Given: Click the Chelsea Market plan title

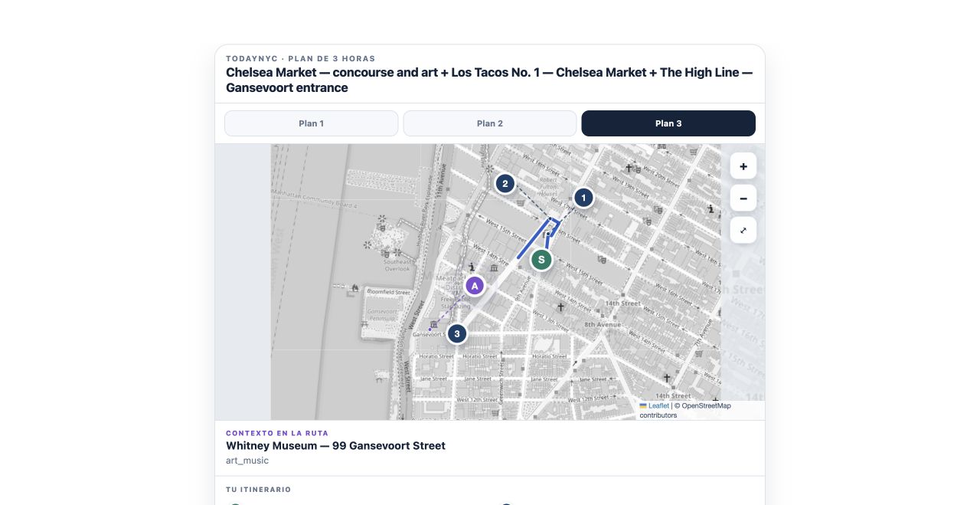Looking at the screenshot, I should tap(490, 80).
